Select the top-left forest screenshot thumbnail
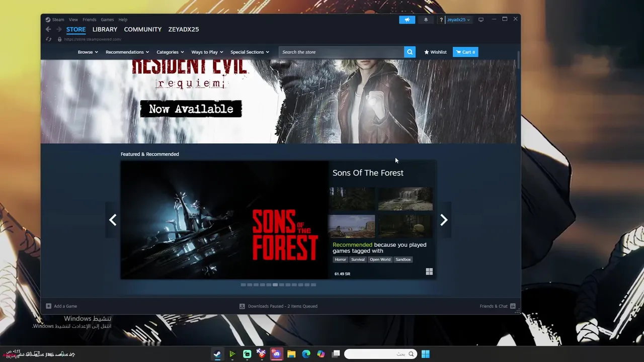 click(x=352, y=199)
